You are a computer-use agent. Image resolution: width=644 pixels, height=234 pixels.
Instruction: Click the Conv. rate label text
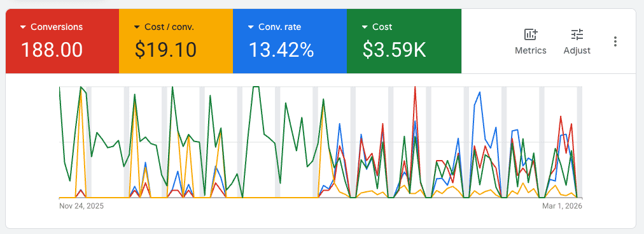[x=280, y=27]
